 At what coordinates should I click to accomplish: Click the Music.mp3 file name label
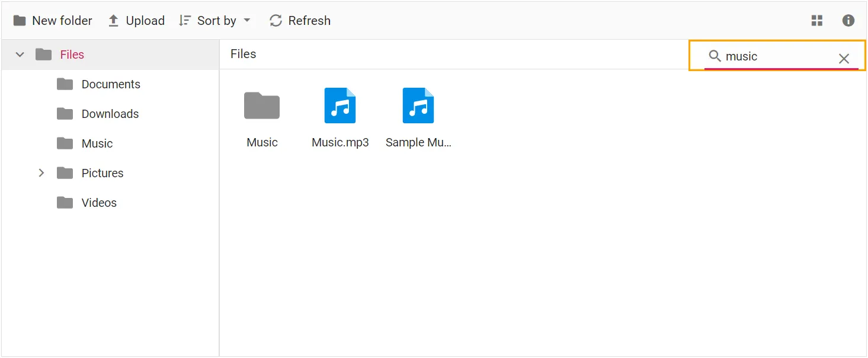tap(340, 143)
